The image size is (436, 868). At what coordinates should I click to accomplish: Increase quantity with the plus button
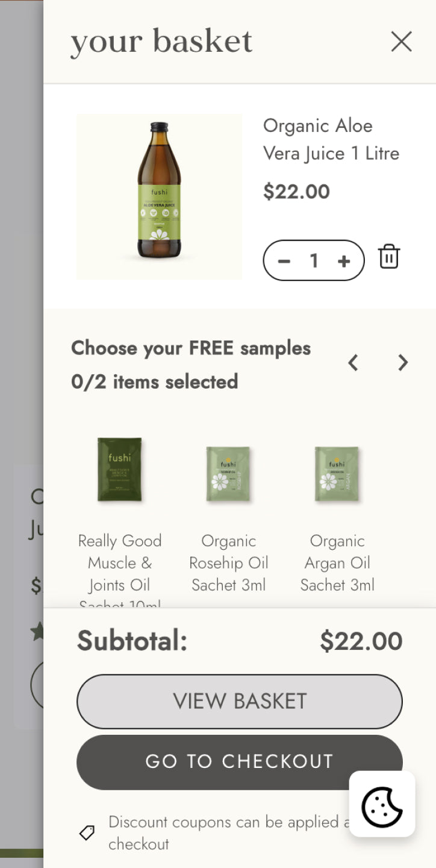[x=344, y=261]
